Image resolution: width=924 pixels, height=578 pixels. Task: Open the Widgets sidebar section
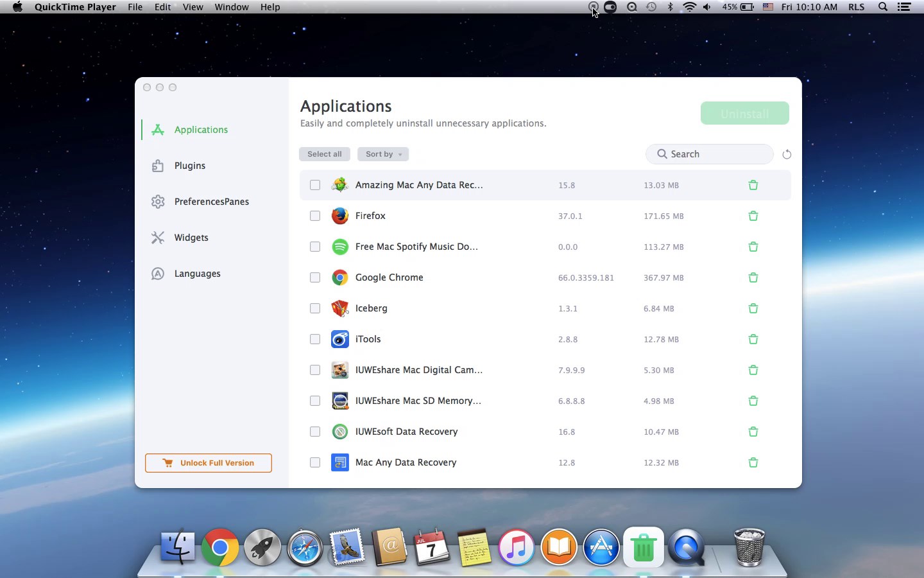pos(191,238)
